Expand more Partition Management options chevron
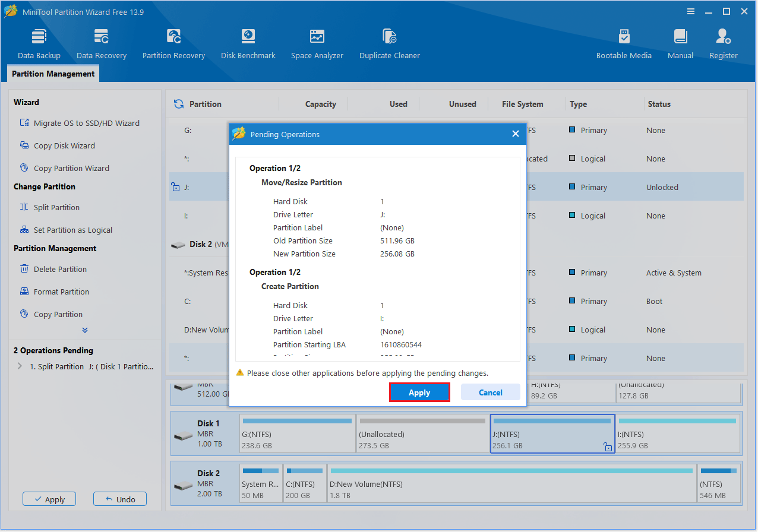The width and height of the screenshot is (758, 532). pos(85,330)
